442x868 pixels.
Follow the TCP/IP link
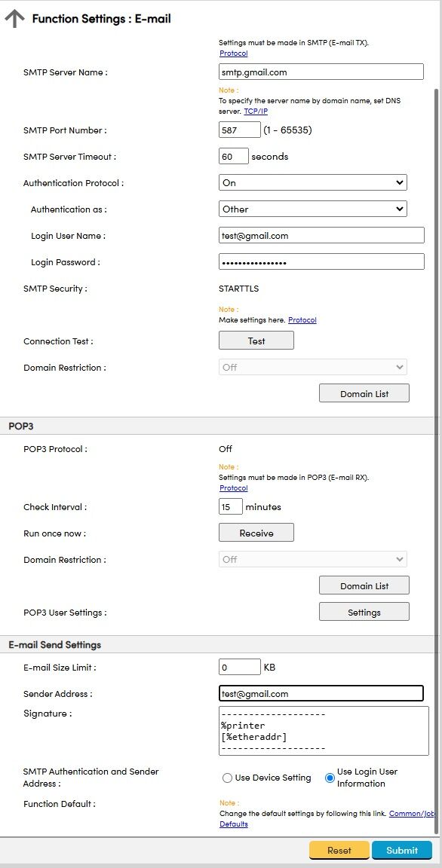click(x=256, y=112)
